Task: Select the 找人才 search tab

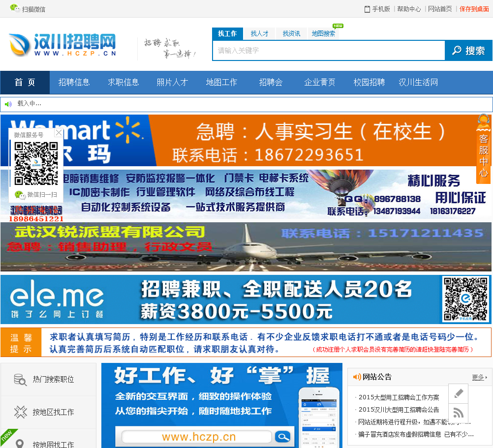Action: point(259,33)
